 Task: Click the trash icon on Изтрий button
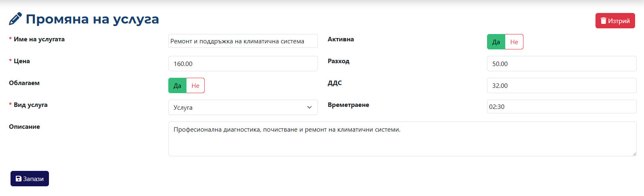coord(604,21)
